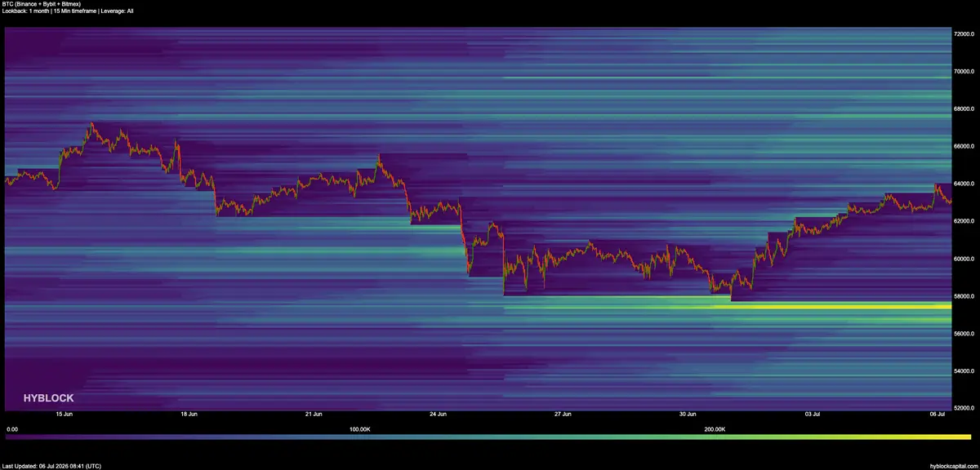
Task: Click the BTC (Binance + Bybit + Bitmex) title
Action: click(40, 4)
